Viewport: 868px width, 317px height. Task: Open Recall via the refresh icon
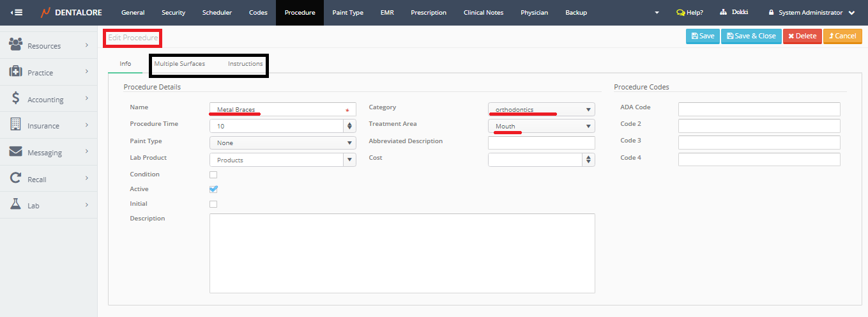(16, 179)
